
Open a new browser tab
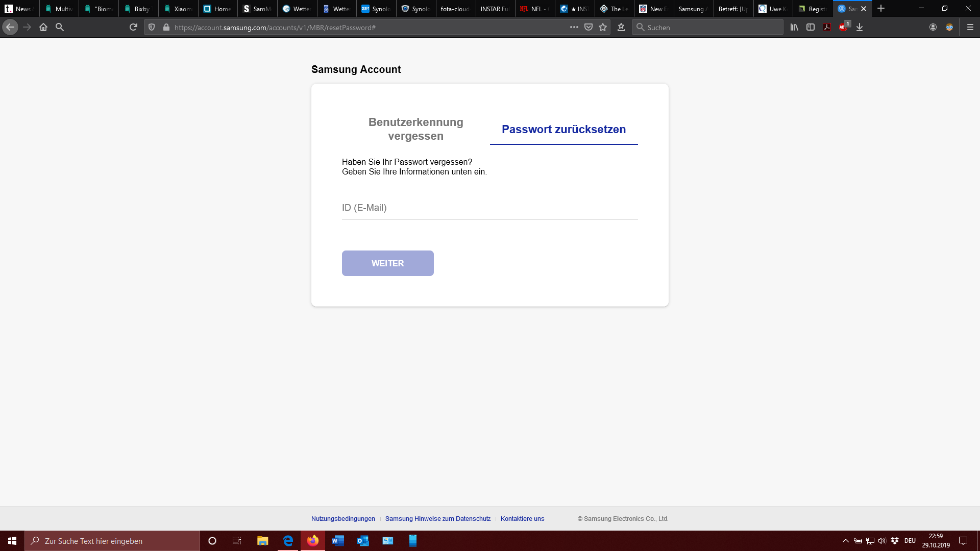point(881,9)
